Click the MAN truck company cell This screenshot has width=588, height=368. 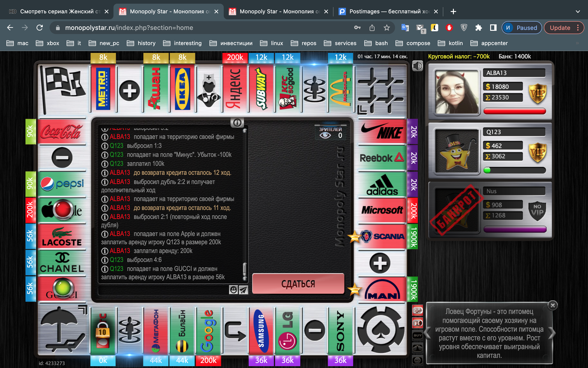[x=382, y=289]
